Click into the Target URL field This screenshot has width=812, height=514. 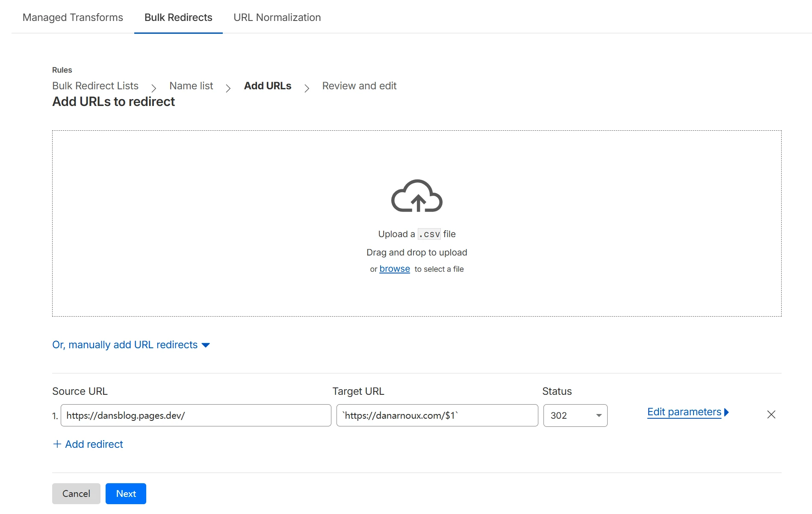437,415
